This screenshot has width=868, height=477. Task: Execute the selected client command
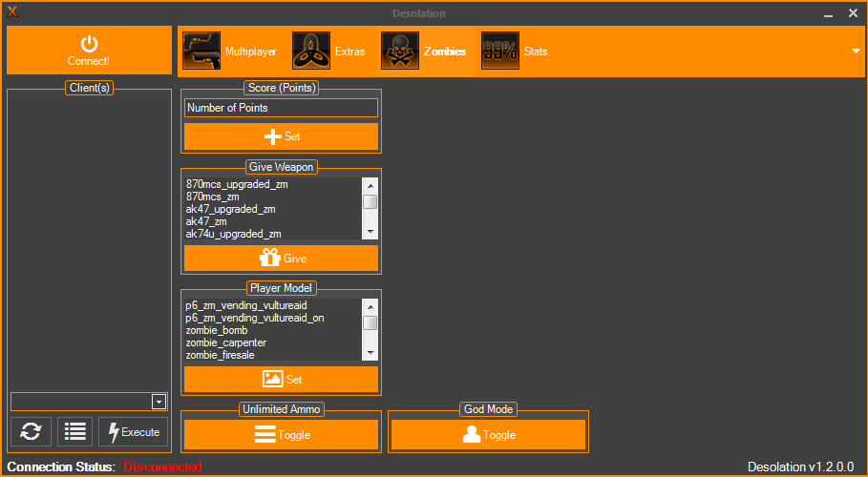coord(134,432)
